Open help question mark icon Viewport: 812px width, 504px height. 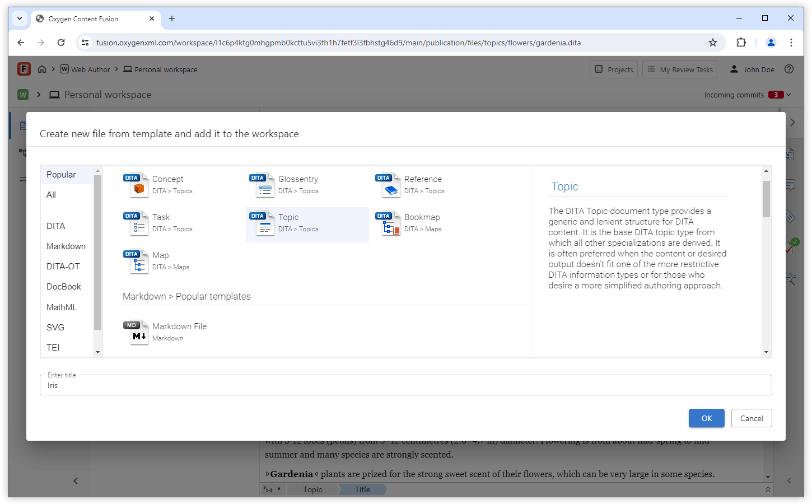coord(789,69)
